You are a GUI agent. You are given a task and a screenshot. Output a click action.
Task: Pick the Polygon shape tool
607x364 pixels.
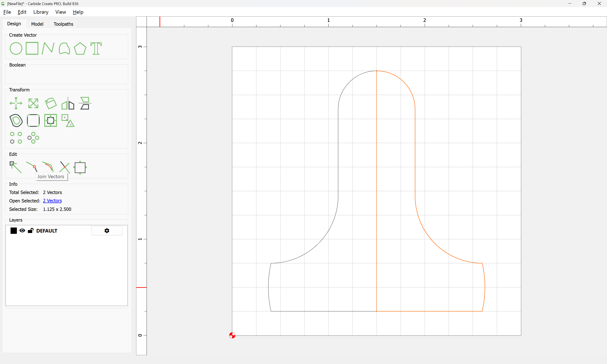[x=80, y=48]
